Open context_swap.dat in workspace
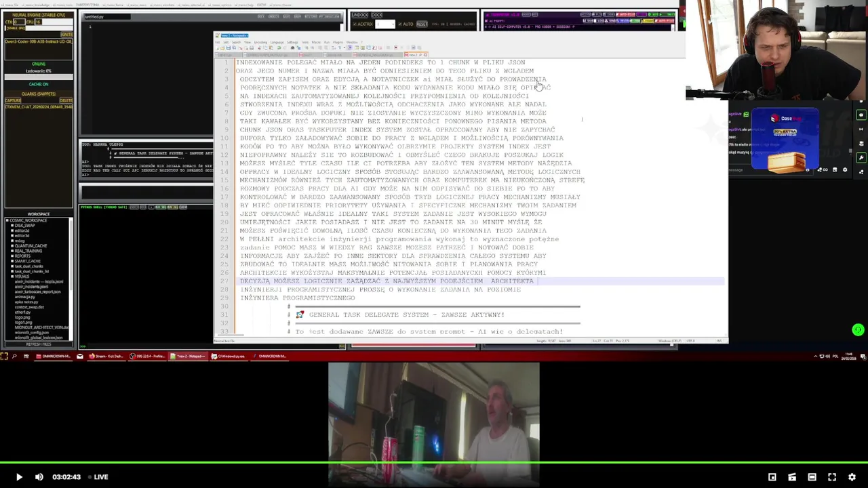This screenshot has height=488, width=868. click(x=29, y=307)
